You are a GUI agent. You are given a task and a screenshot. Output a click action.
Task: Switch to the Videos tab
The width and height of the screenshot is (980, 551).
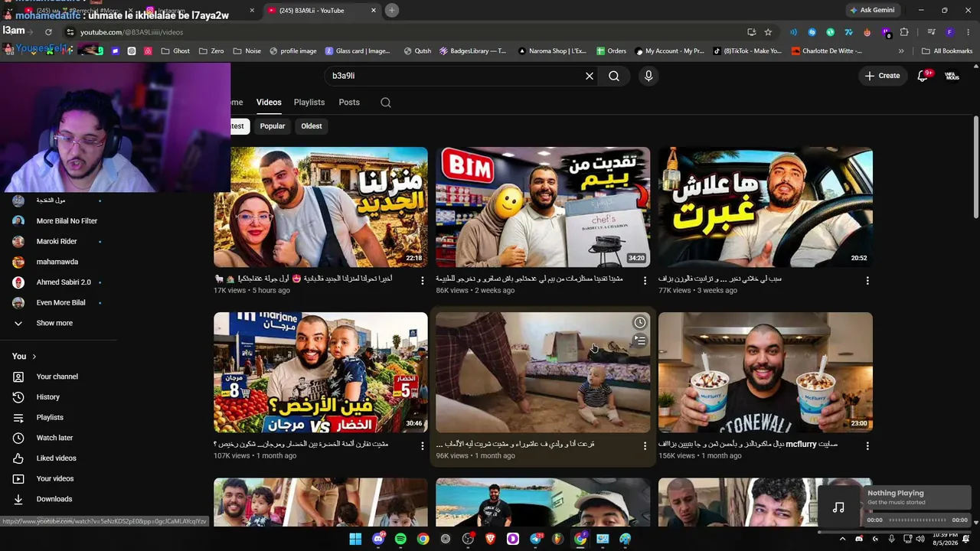(x=269, y=103)
